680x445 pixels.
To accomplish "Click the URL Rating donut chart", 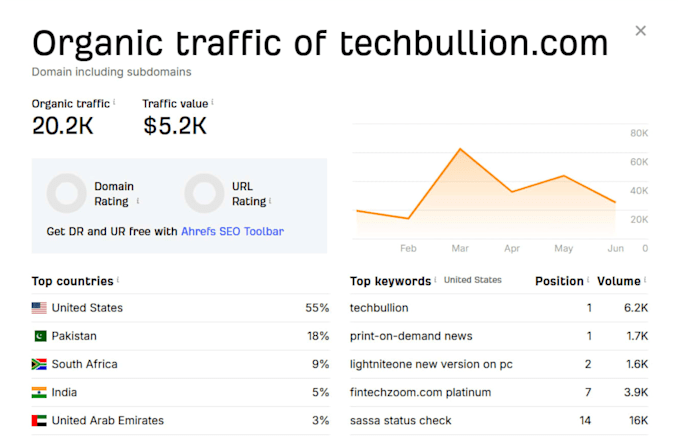I will coord(204,193).
